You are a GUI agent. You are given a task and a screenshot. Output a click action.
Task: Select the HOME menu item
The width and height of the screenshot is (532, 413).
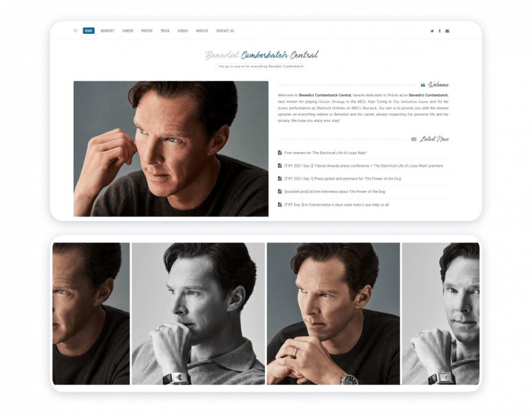[89, 30]
